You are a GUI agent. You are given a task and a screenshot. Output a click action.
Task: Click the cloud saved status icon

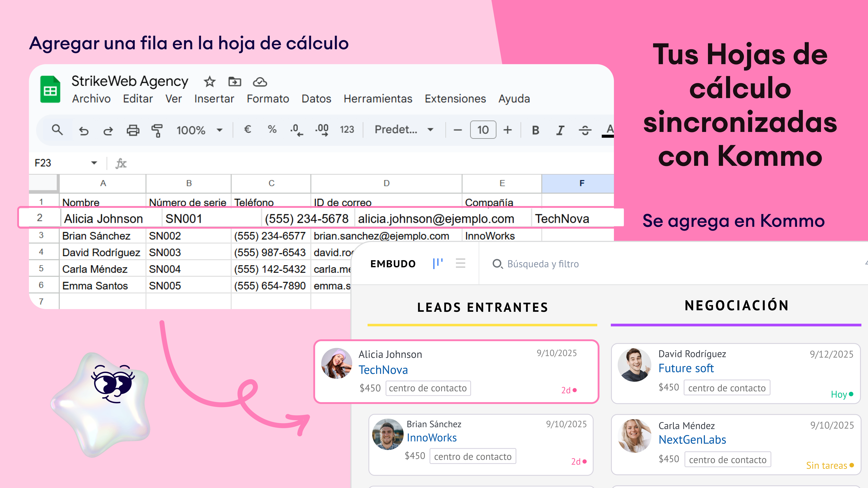(260, 82)
